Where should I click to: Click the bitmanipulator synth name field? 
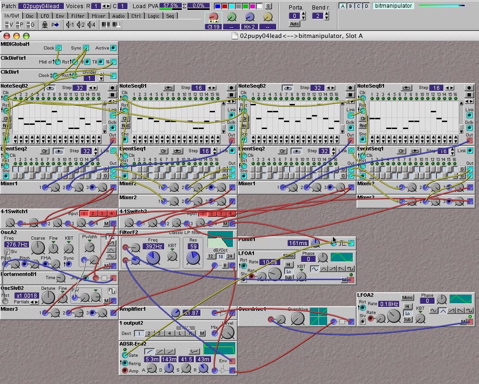click(x=393, y=6)
